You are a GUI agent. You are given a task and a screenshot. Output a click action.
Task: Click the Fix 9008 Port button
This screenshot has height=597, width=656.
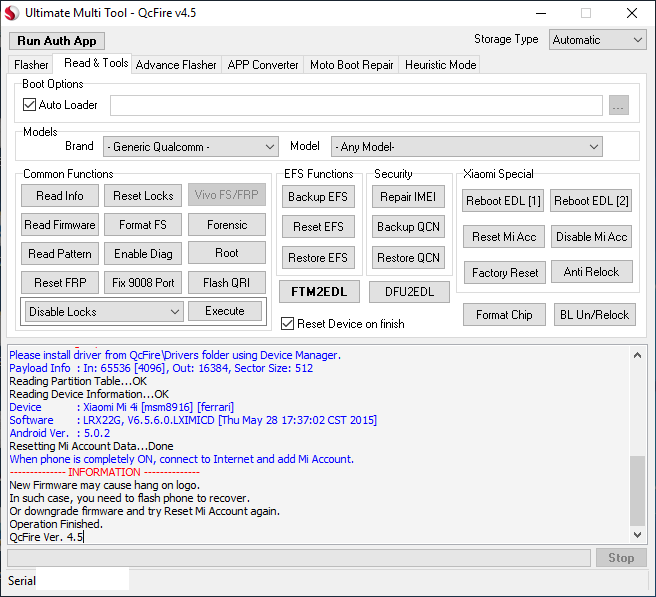coord(143,282)
